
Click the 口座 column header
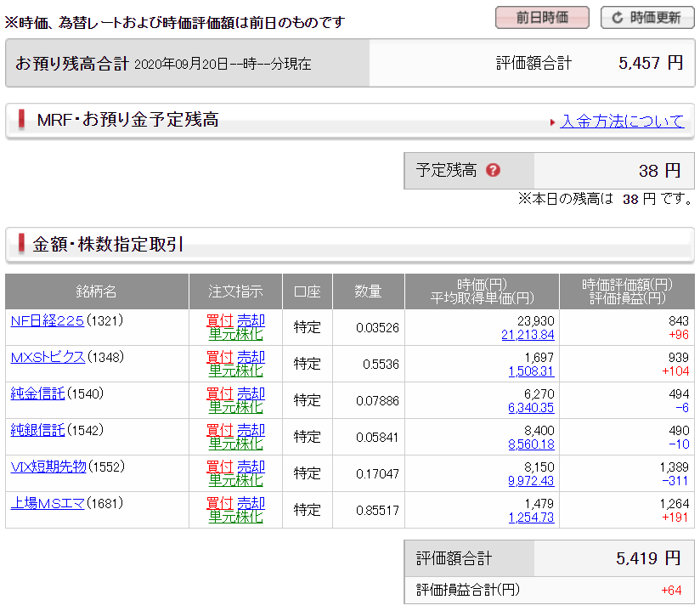[x=308, y=291]
